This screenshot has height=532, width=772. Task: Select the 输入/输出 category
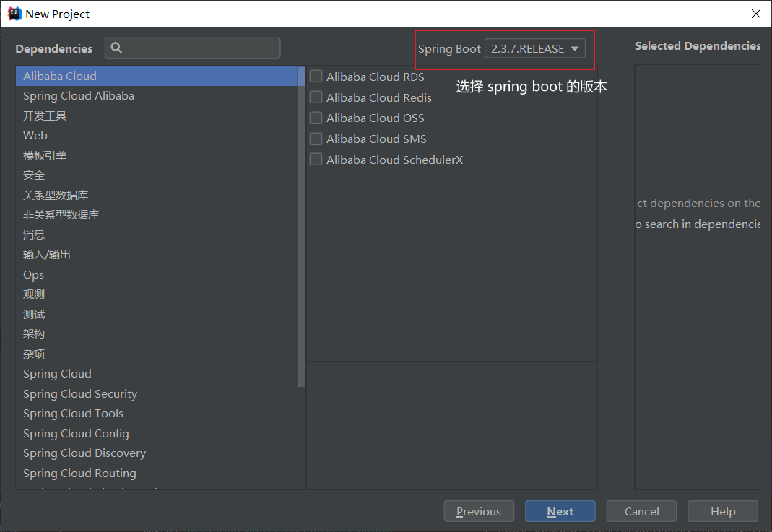157,254
